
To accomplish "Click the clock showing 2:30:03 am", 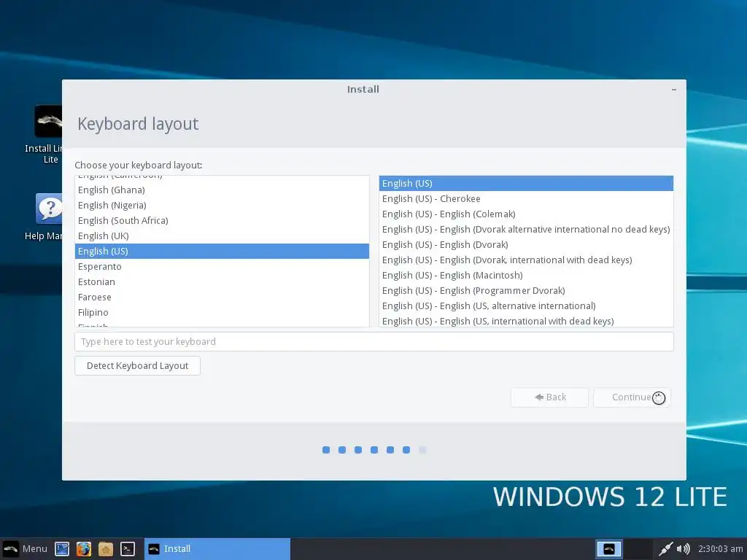I will tap(720, 549).
